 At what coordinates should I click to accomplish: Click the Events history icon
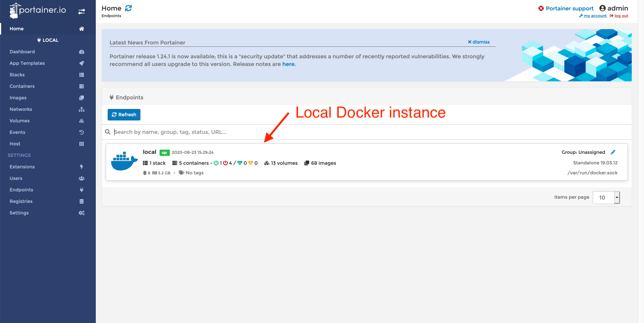tap(82, 132)
